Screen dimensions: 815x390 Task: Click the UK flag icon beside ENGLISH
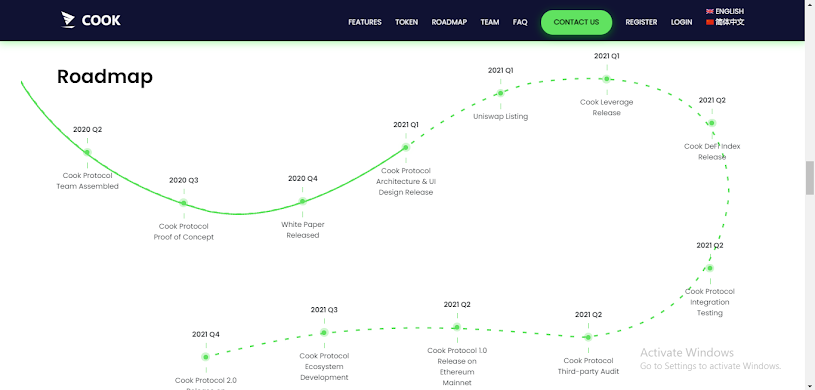click(x=709, y=11)
